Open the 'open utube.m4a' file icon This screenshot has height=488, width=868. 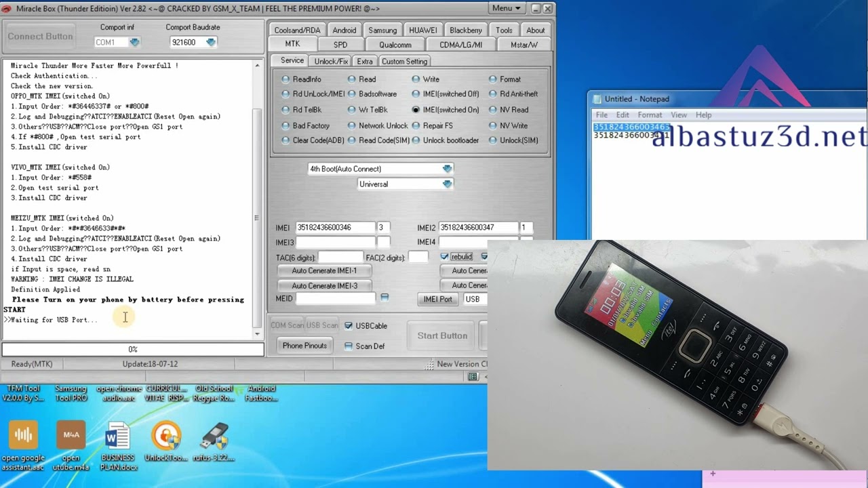(x=71, y=445)
